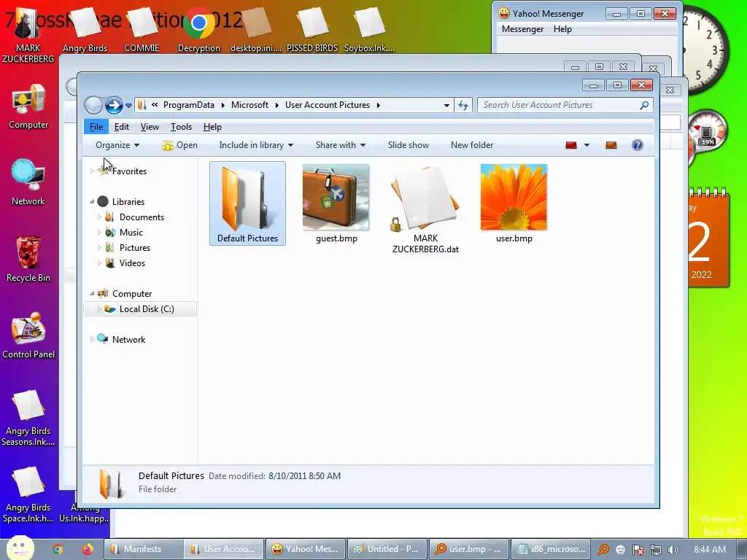This screenshot has width=747, height=560.
Task: Open the recent pages dropdown arrow
Action: [x=128, y=105]
